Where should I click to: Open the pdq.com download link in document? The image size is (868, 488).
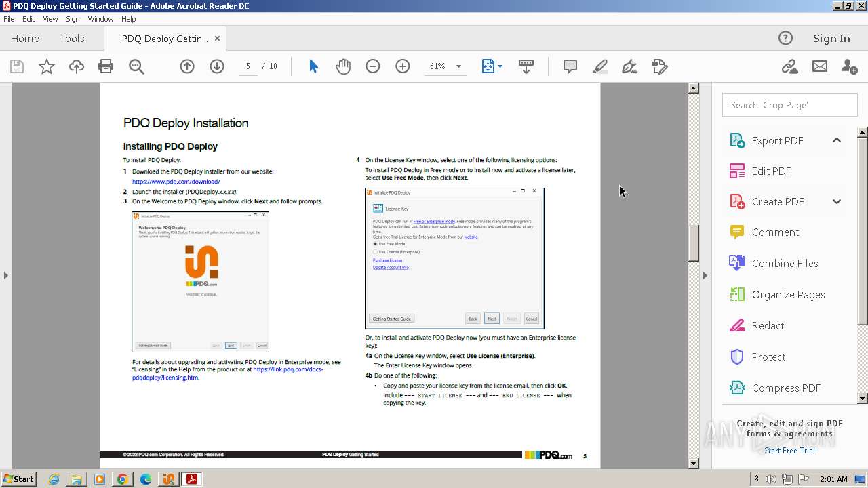176,182
